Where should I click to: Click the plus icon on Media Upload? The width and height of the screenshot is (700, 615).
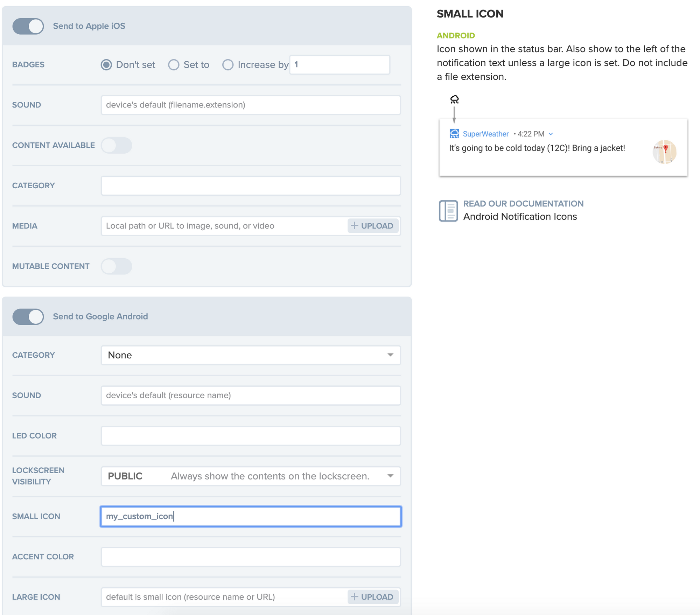355,226
